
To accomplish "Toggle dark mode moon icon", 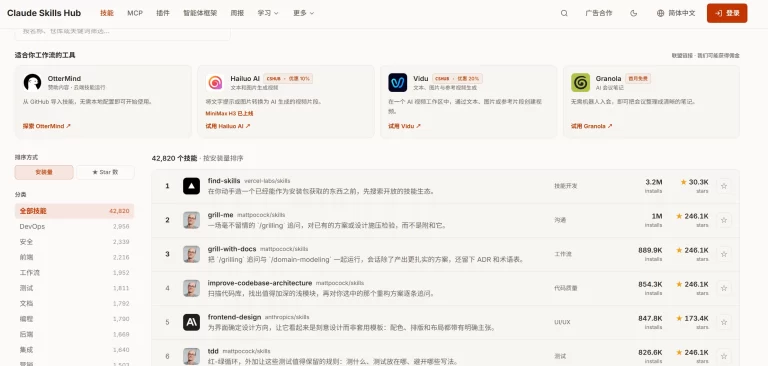I will (633, 13).
